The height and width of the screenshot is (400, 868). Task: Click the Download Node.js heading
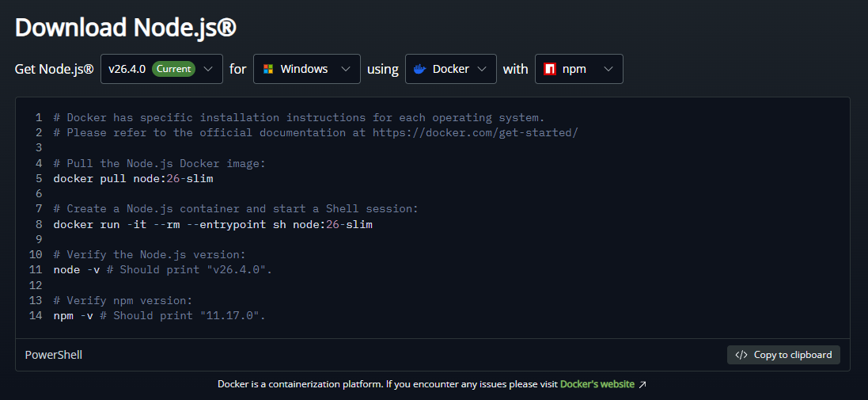point(126,27)
